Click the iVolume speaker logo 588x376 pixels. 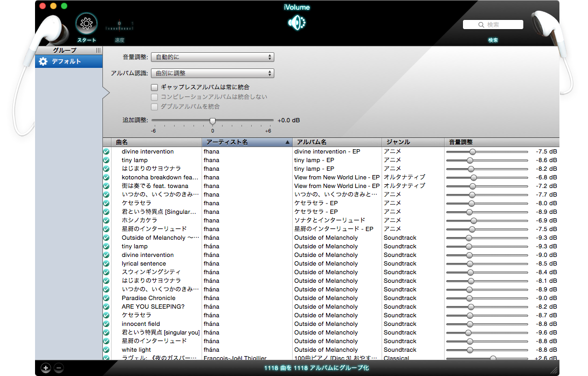[296, 23]
